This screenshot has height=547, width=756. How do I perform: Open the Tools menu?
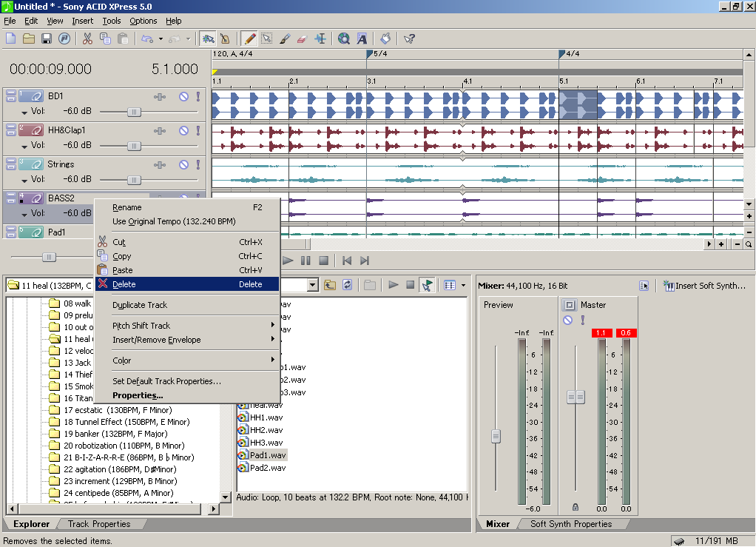(x=112, y=21)
